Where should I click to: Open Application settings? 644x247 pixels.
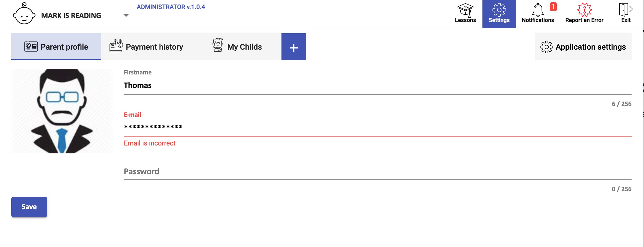583,47
